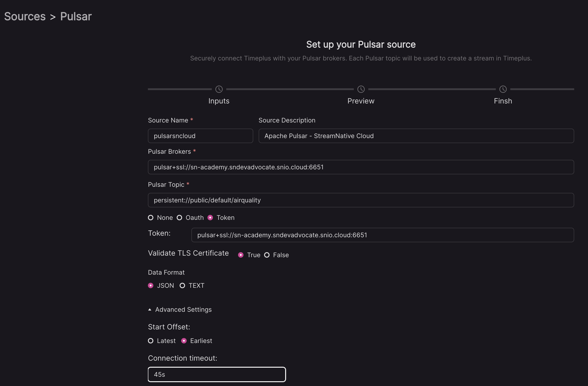Select Oauth authentication option
588x386 pixels.
pyautogui.click(x=179, y=218)
